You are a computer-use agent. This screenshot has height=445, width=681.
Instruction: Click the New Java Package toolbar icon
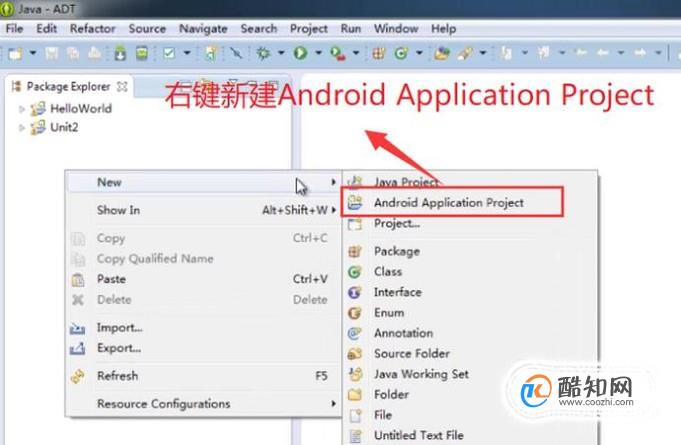pos(378,53)
